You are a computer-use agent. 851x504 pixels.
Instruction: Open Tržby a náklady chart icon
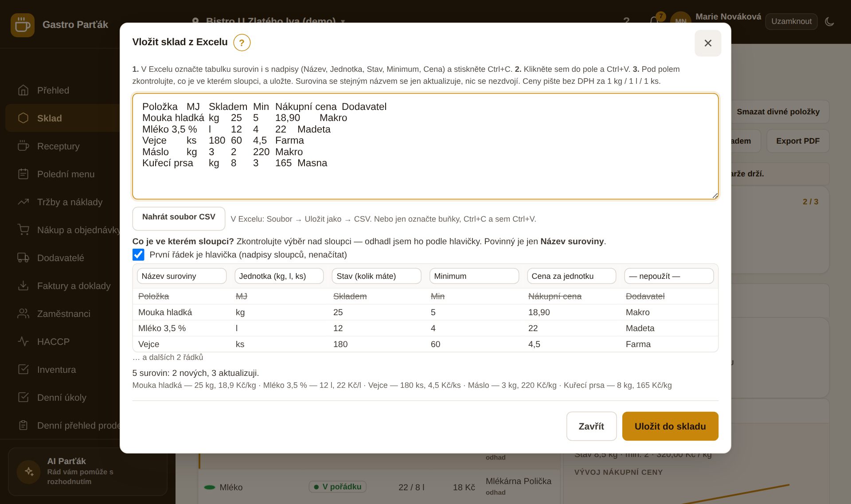click(x=23, y=202)
